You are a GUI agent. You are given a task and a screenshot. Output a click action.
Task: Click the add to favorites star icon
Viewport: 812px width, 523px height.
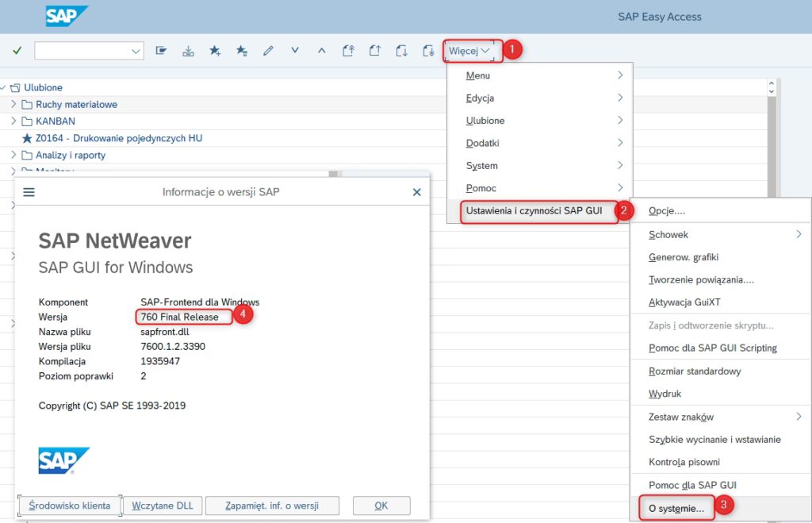click(x=215, y=51)
